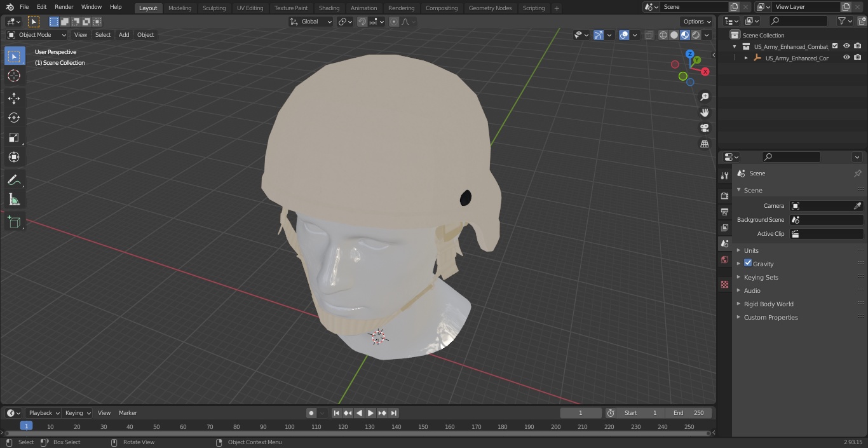
Task: Switch to the Geometry Nodes workspace tab
Action: 490,8
